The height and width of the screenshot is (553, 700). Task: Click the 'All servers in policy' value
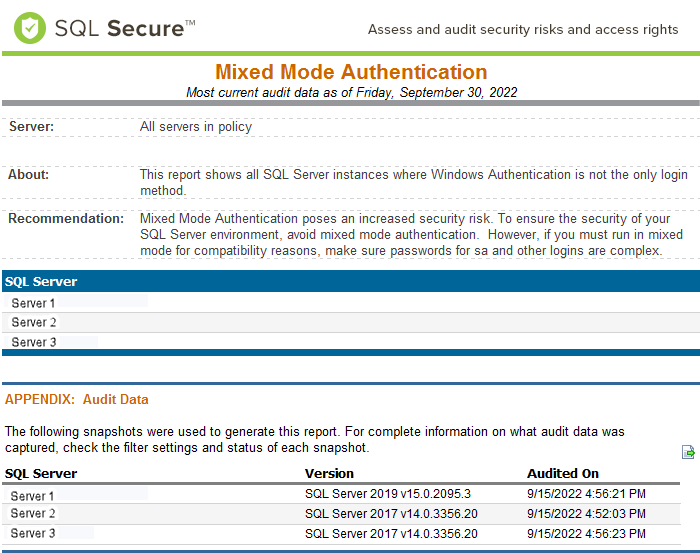pos(196,127)
